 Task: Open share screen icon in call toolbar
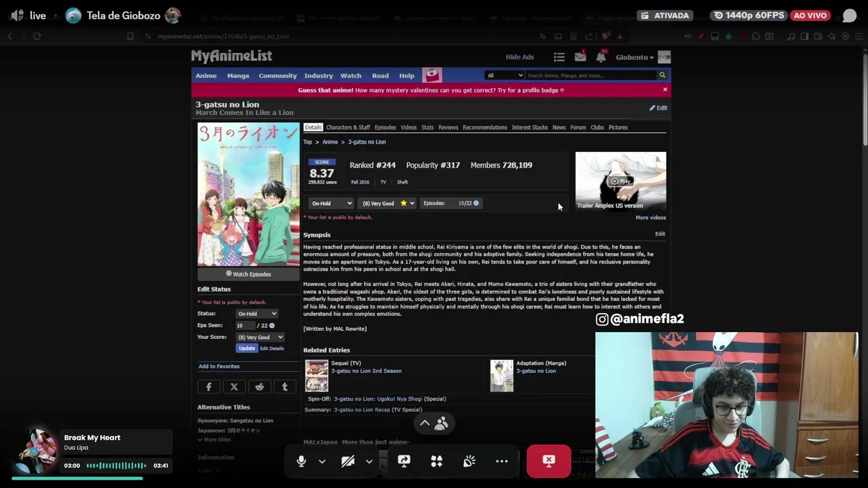click(x=403, y=461)
